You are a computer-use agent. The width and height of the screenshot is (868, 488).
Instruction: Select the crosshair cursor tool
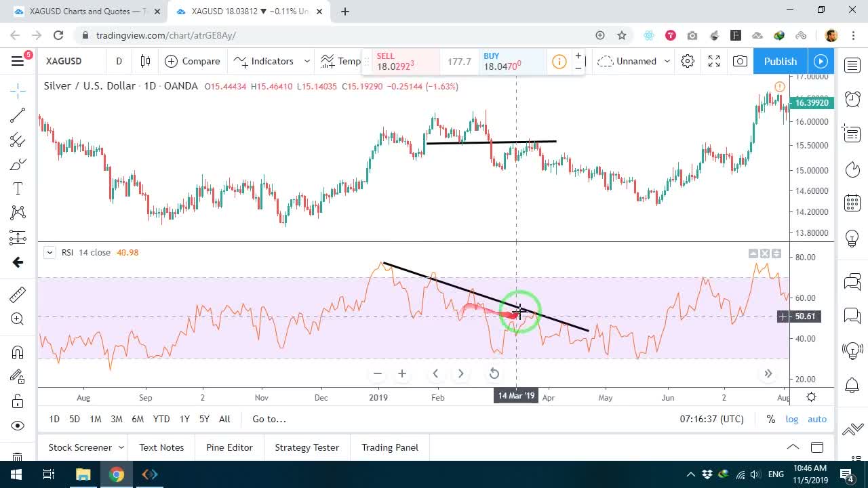pyautogui.click(x=18, y=90)
